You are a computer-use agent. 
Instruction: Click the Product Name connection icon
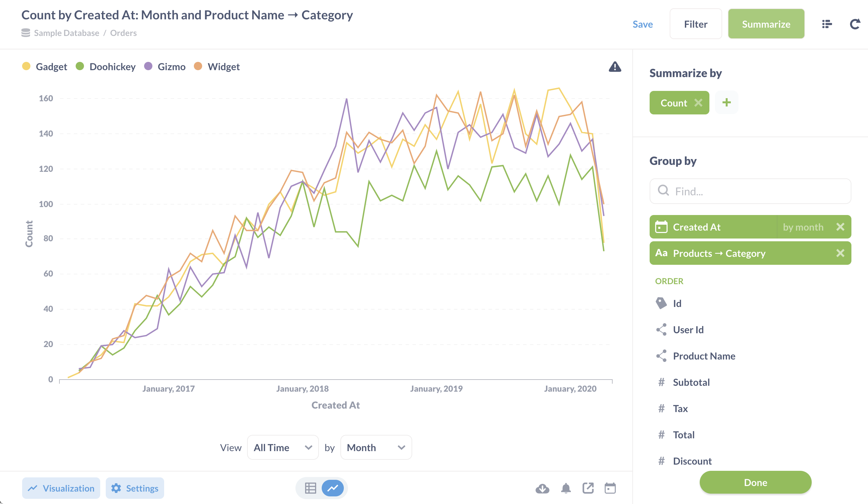tap(661, 356)
